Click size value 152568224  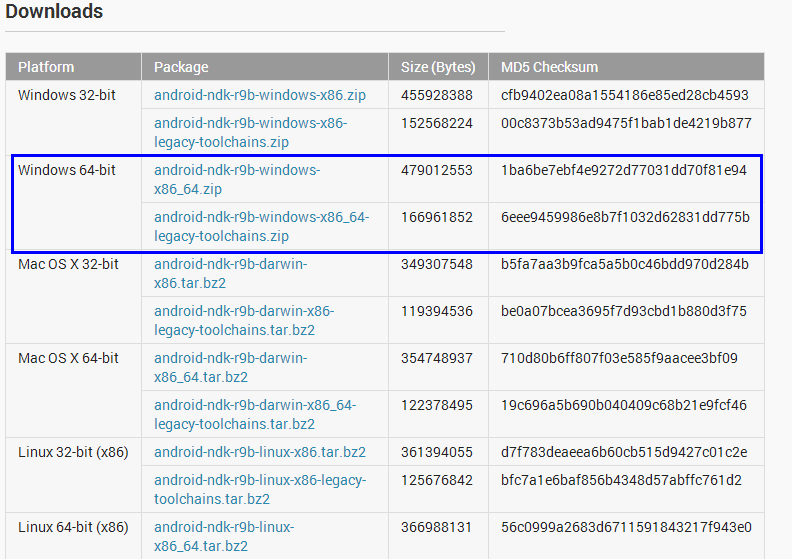coord(437,123)
